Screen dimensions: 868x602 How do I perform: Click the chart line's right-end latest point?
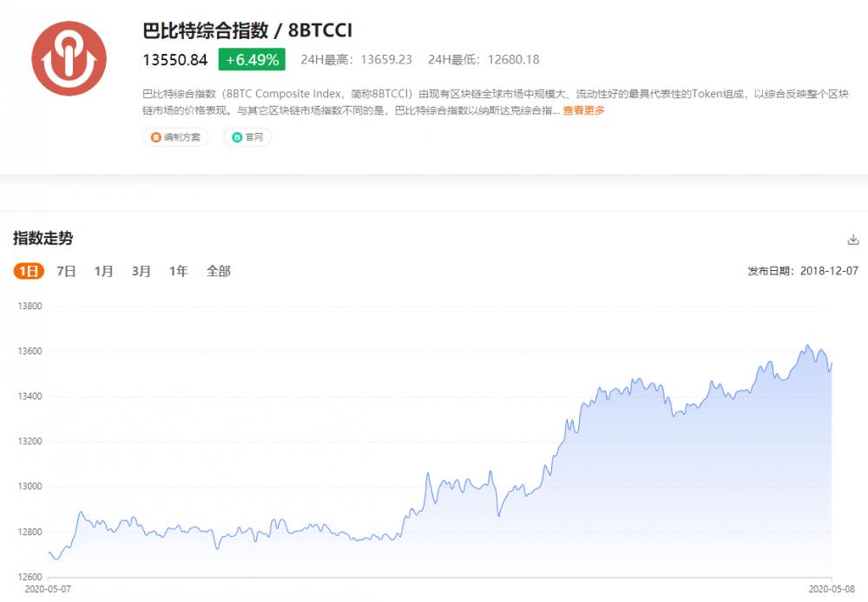point(832,363)
